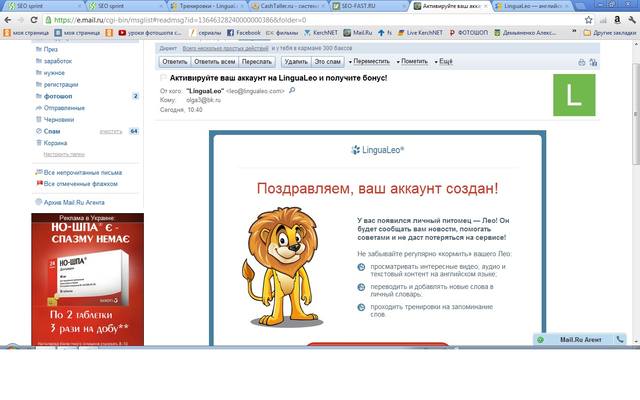Click the Ответить всем button

(x=215, y=62)
